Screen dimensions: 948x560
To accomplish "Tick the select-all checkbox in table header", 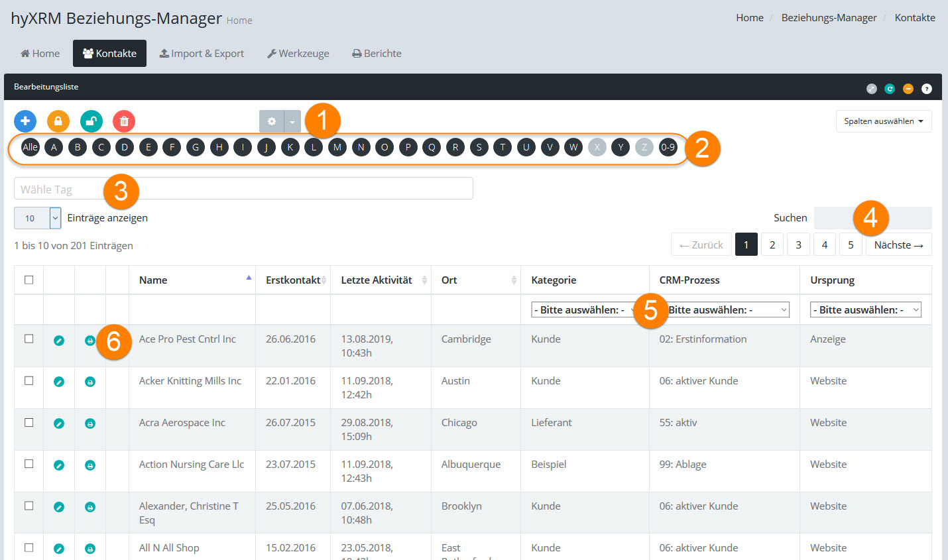I will [x=29, y=280].
